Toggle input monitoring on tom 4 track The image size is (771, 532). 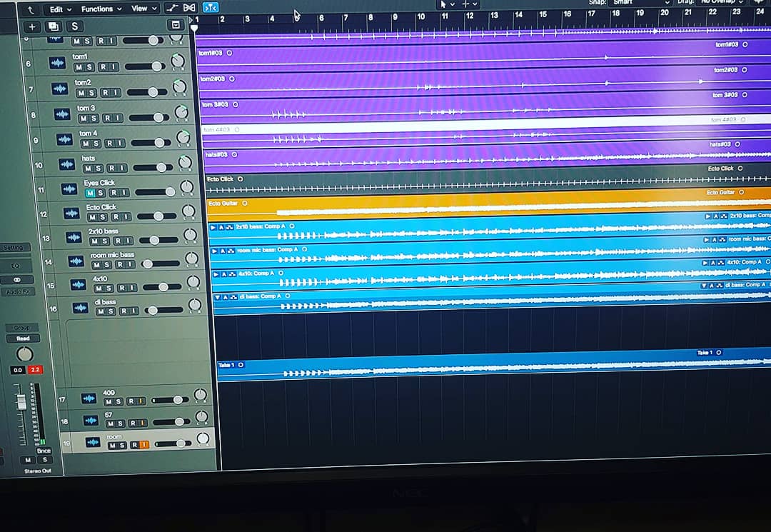(121, 143)
